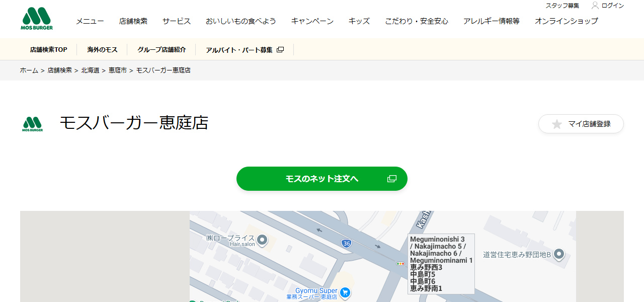Open the サービス navigation item

177,21
